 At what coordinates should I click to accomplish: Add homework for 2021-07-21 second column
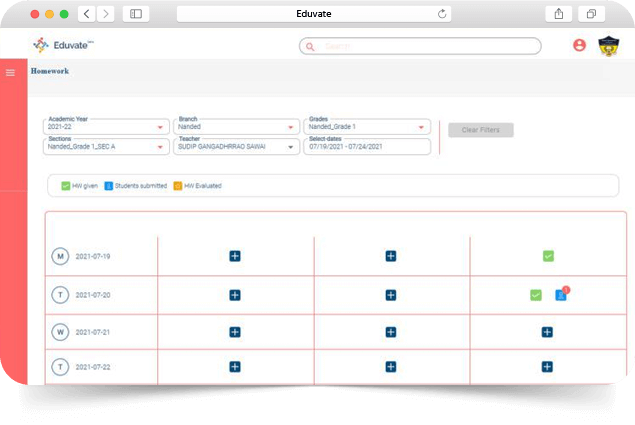pyautogui.click(x=391, y=332)
